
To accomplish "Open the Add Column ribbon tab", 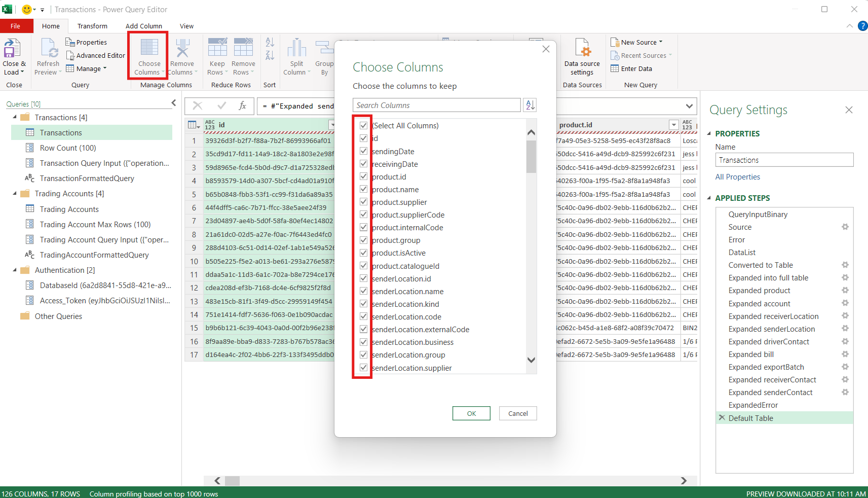I will [143, 26].
